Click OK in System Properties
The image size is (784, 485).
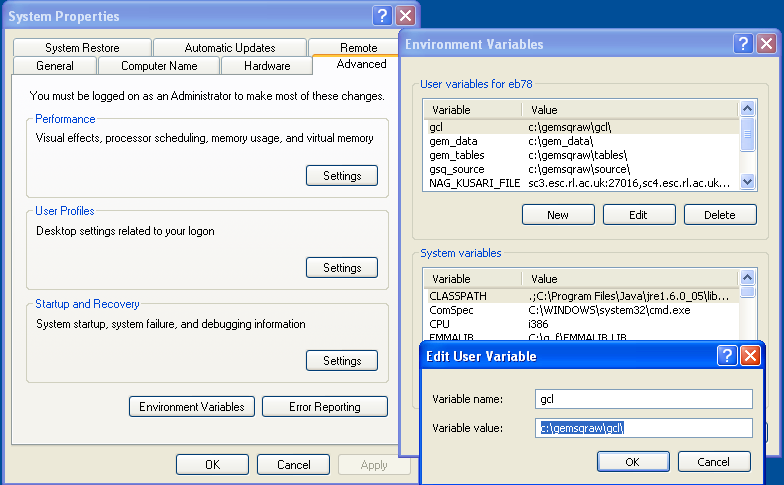click(x=212, y=465)
